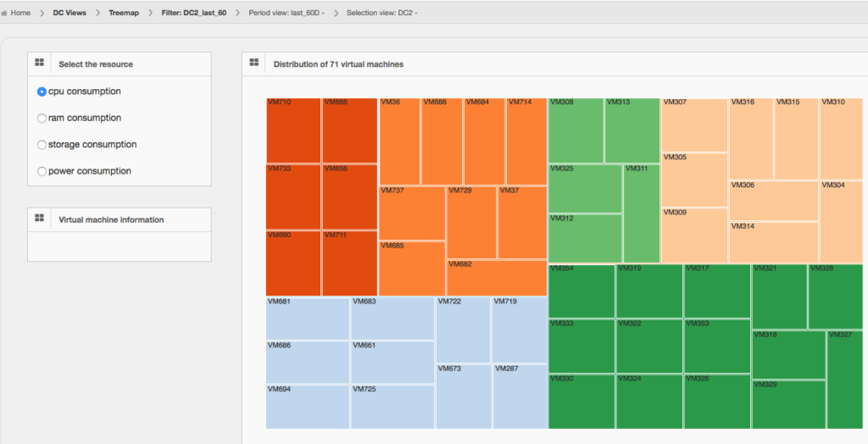Click the VM306 peach block
Screen dimensions: 868x444
774,201
